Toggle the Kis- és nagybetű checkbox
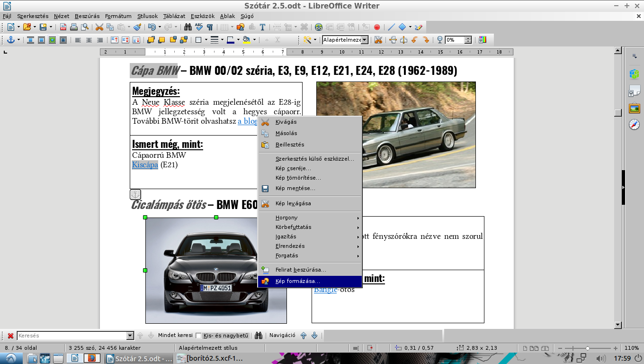Viewport: 644px width, 364px height. (198, 336)
